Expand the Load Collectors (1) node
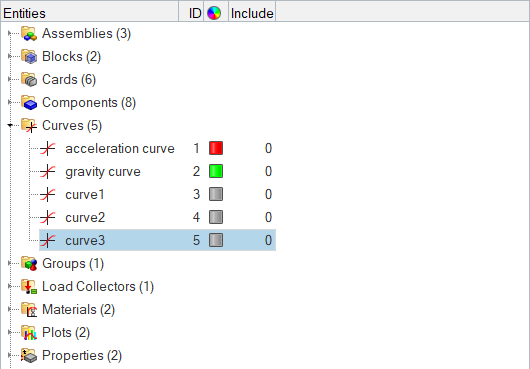530x369 pixels. 10,286
